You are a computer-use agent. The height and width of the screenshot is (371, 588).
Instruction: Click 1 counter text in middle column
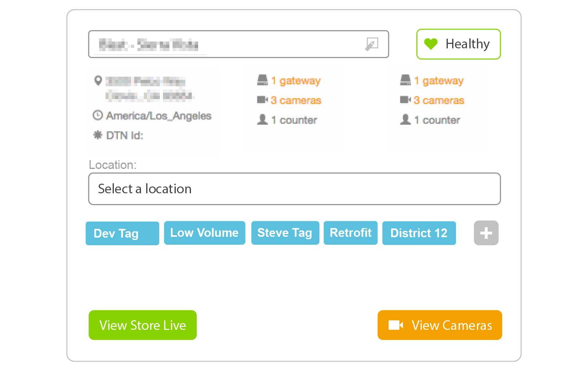[294, 120]
